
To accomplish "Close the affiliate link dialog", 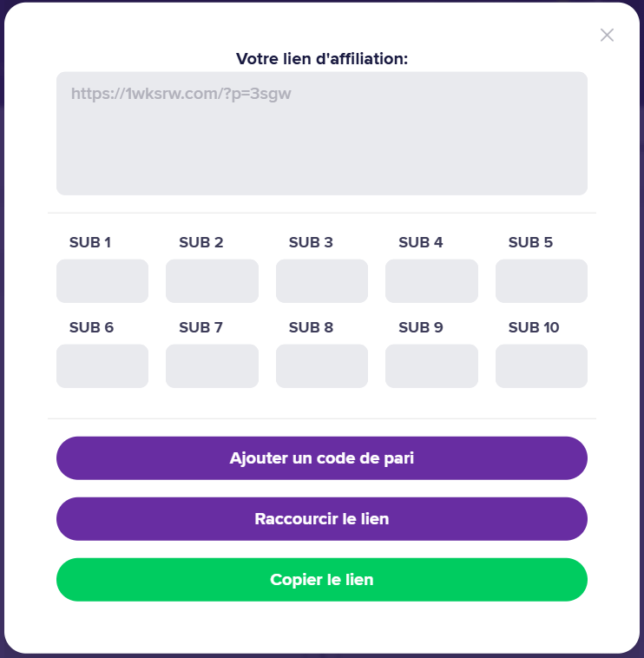I will pyautogui.click(x=607, y=35).
